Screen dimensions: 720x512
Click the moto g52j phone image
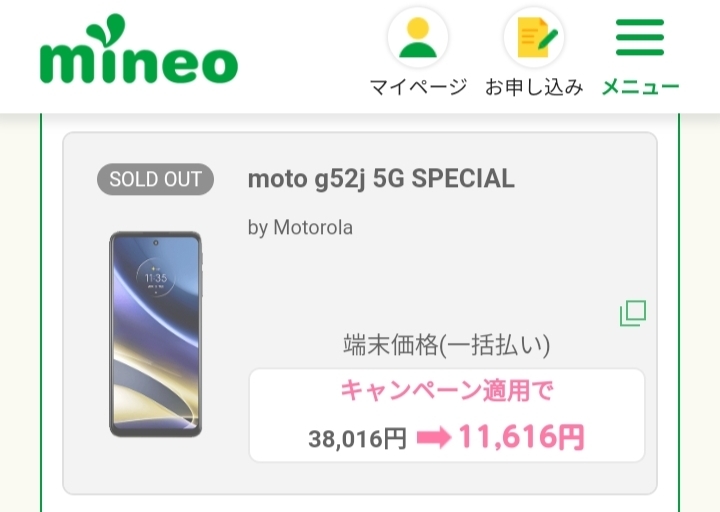[155, 334]
